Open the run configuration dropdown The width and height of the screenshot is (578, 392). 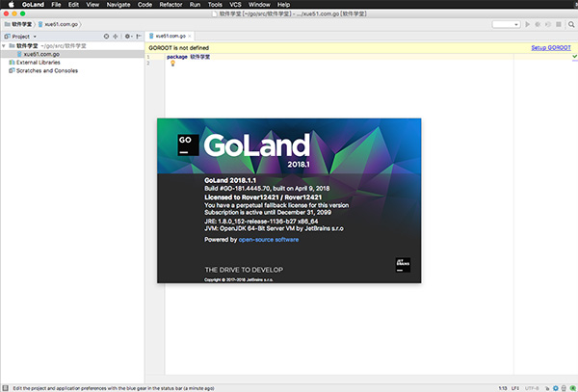[x=506, y=24]
